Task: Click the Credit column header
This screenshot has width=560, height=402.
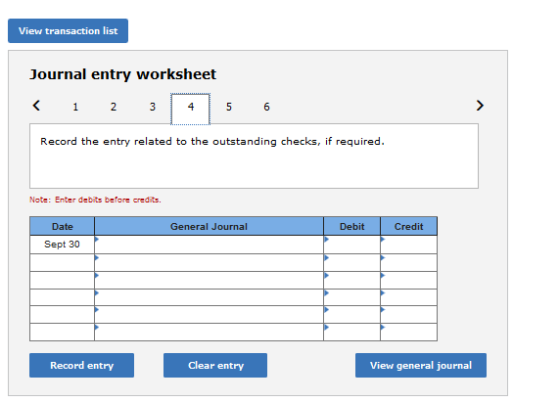Action: coord(409,226)
